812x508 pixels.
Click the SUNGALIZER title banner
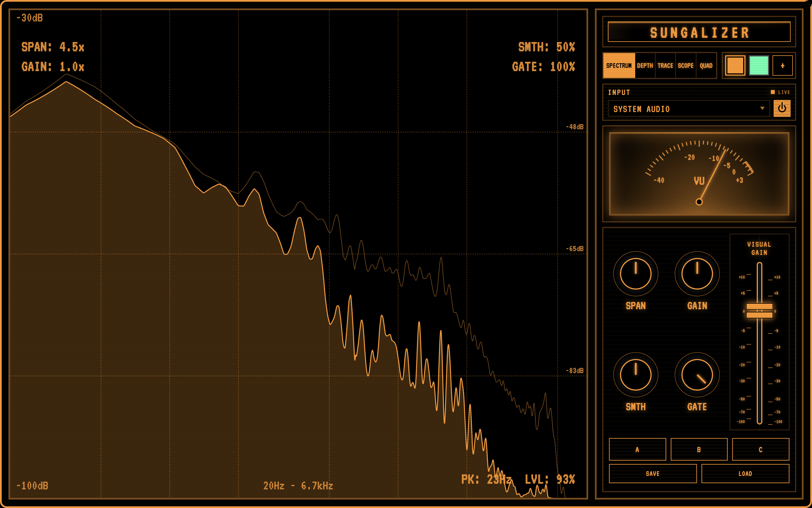point(699,32)
